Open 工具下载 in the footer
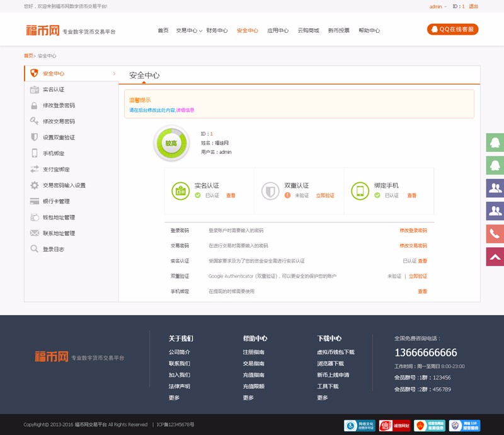This screenshot has height=435, width=504. click(x=328, y=386)
